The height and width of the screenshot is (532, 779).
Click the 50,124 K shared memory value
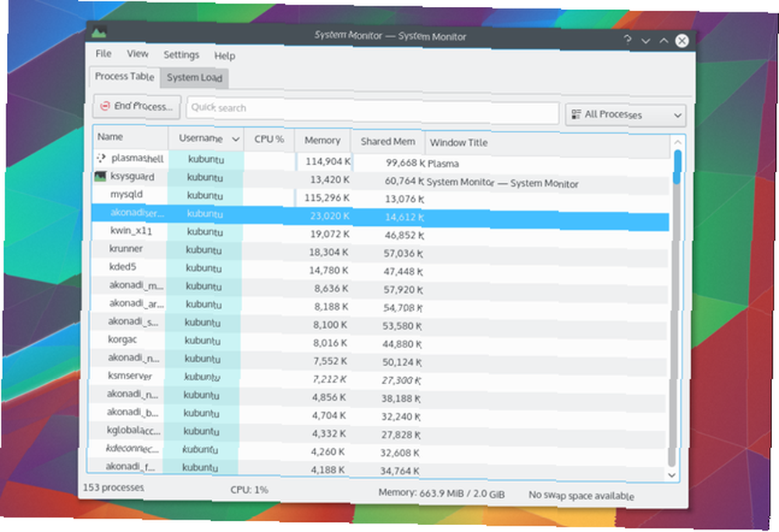402,362
